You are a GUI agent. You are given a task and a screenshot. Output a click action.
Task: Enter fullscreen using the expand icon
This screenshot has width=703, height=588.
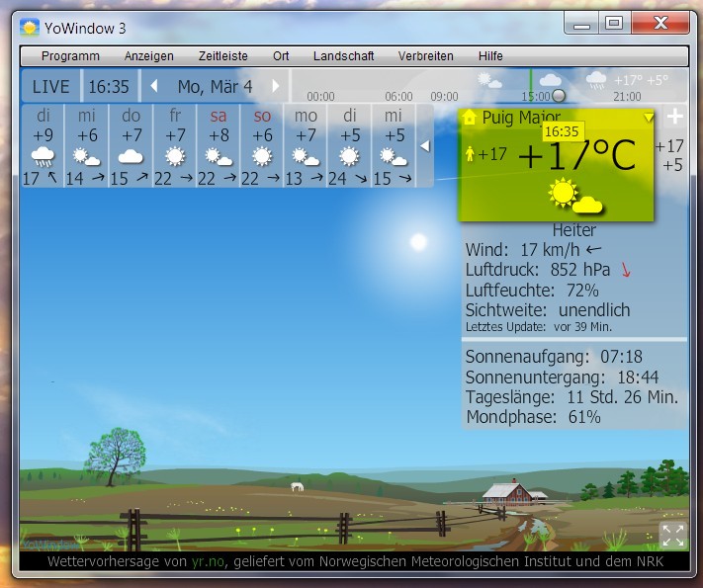(x=673, y=536)
